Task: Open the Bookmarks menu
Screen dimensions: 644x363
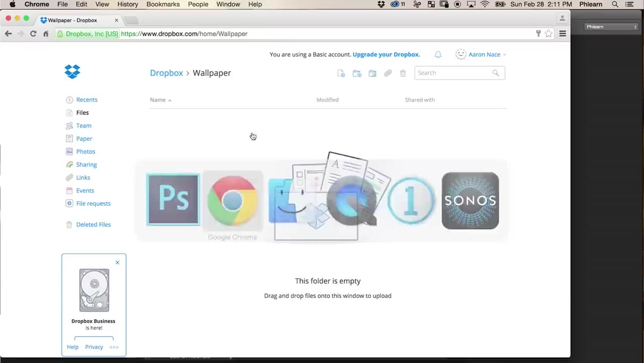Action: click(163, 4)
